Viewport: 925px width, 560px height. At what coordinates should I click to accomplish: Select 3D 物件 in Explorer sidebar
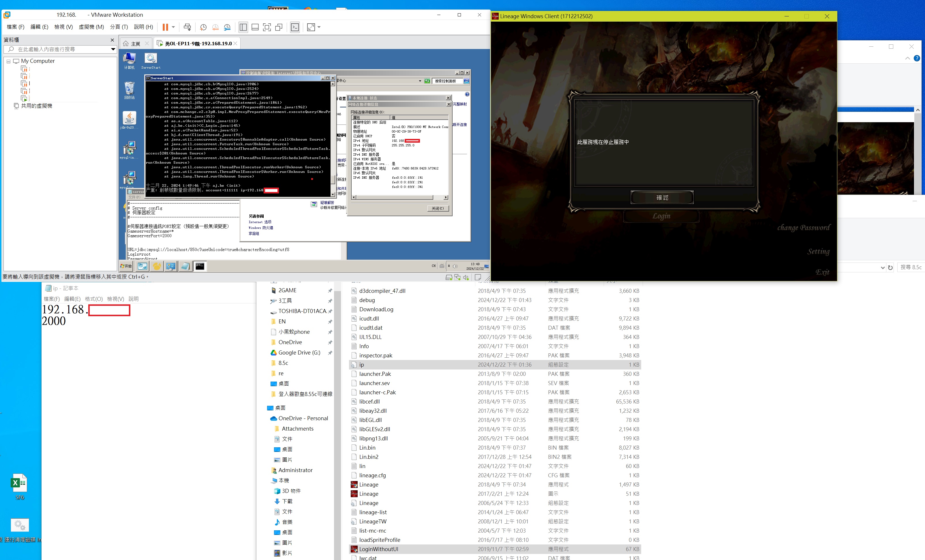point(291,491)
